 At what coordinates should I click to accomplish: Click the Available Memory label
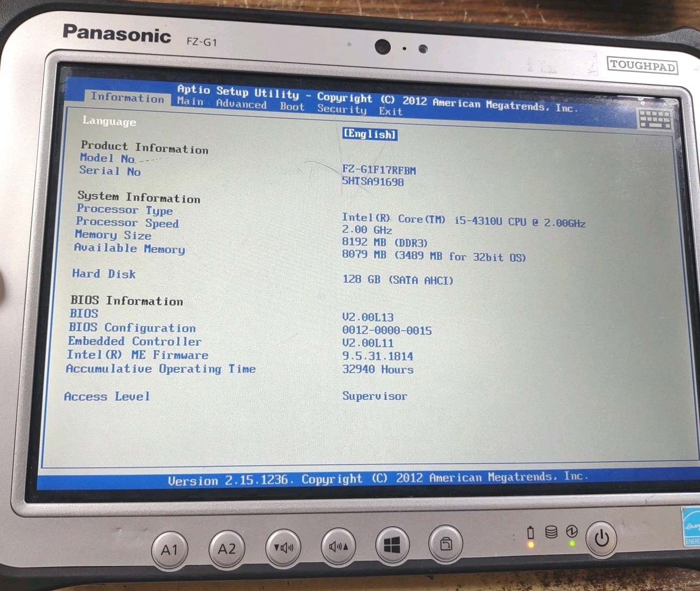(x=129, y=249)
